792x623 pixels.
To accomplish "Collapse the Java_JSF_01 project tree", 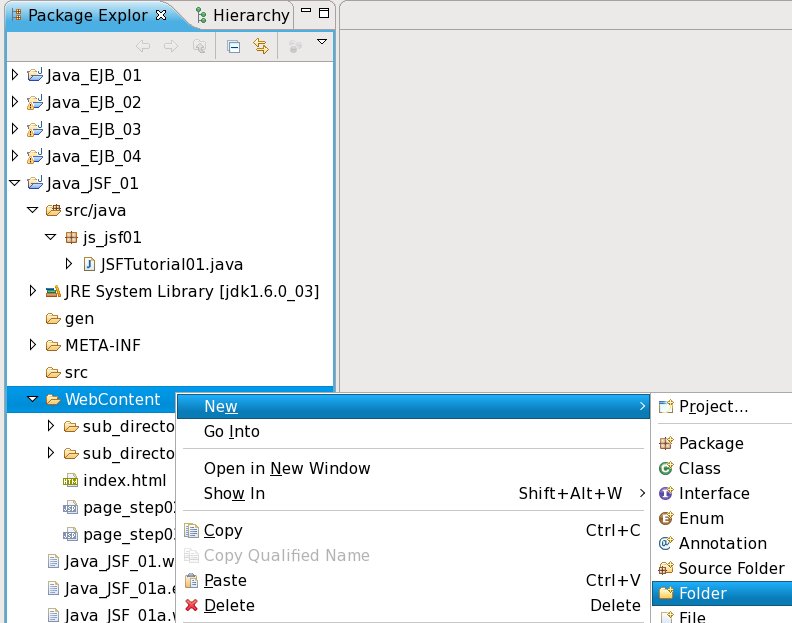I will (x=14, y=183).
